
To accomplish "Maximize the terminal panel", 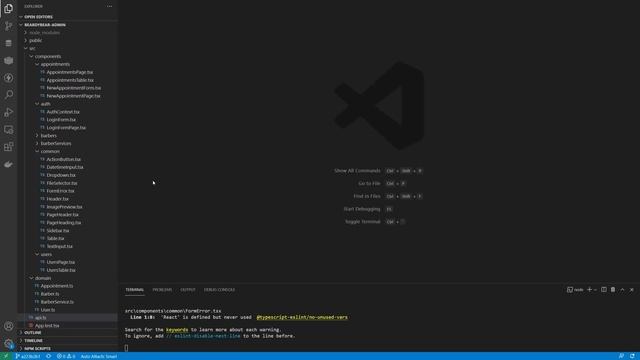I will point(622,290).
